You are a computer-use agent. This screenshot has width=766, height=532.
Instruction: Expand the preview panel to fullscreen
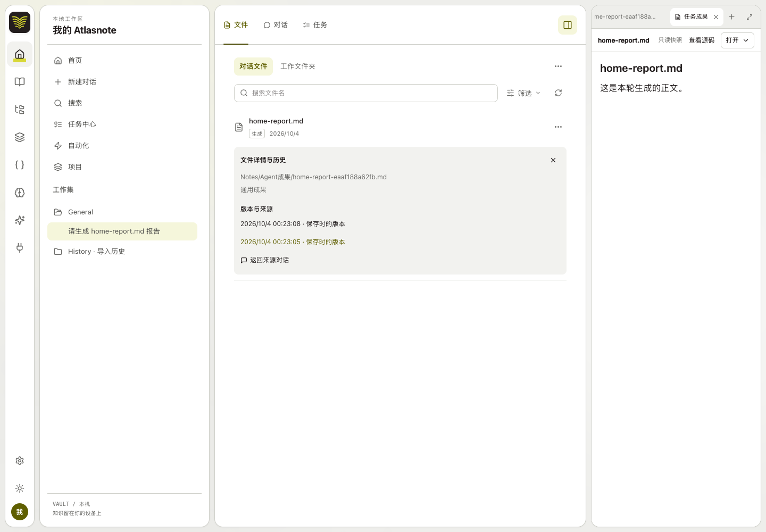point(750,17)
